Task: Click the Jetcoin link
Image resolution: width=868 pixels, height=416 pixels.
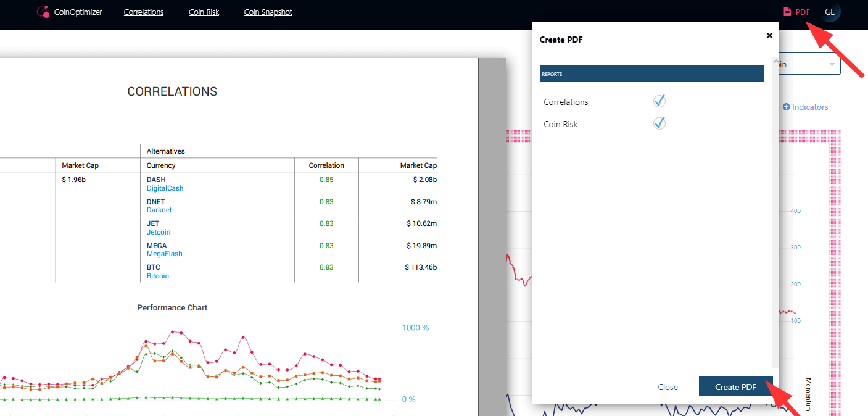Action: pyautogui.click(x=159, y=232)
